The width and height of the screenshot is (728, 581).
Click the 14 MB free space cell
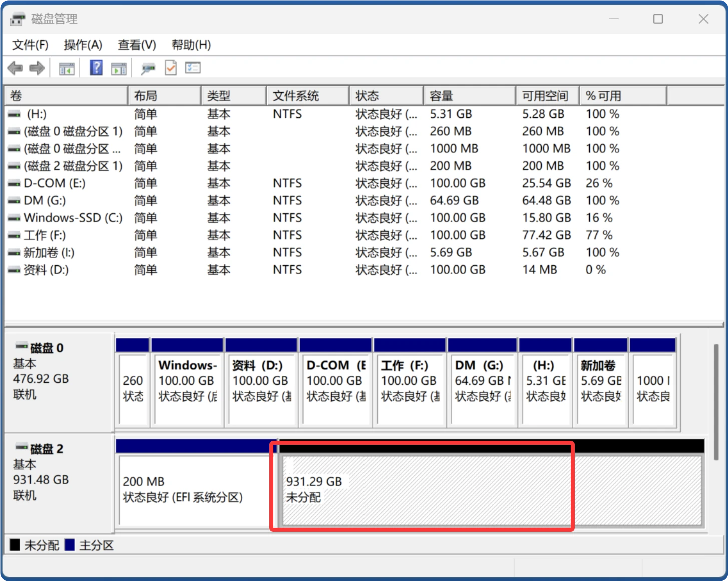(x=540, y=270)
